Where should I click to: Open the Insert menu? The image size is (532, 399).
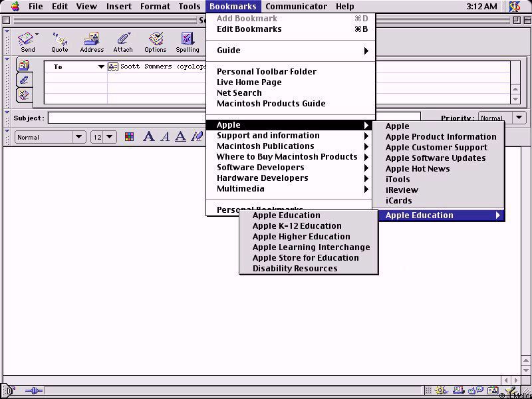pyautogui.click(x=119, y=7)
